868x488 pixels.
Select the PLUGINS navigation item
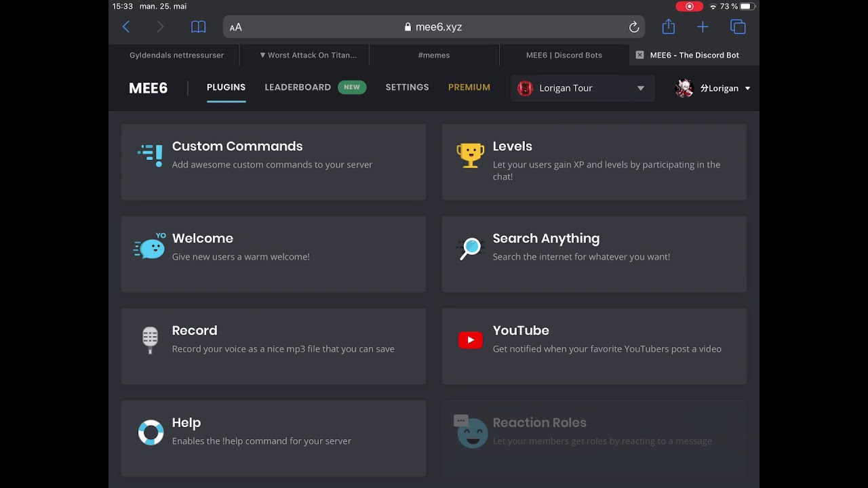click(226, 87)
